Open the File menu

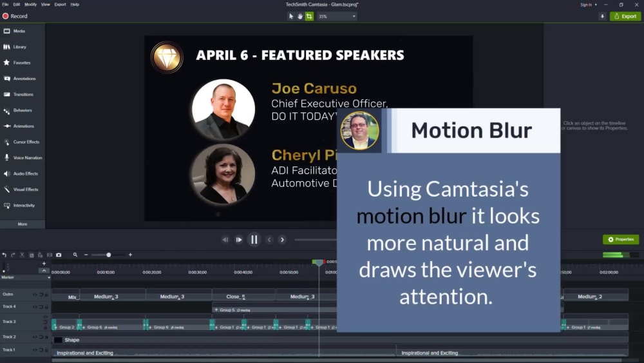click(x=5, y=5)
